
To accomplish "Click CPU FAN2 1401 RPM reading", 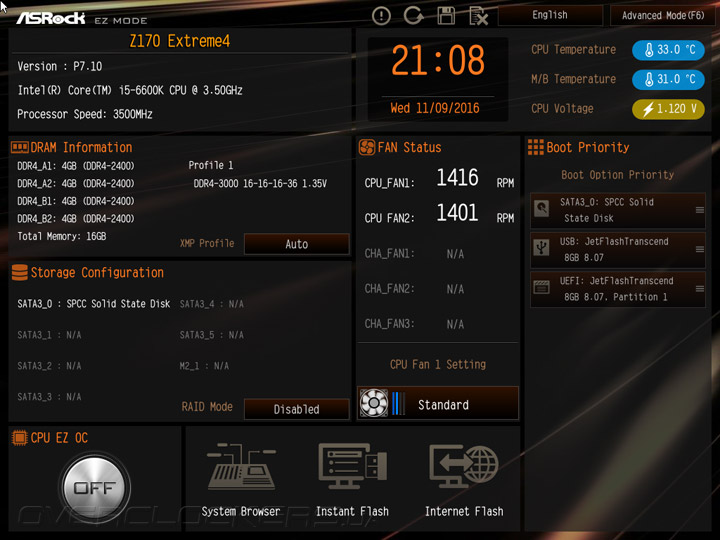I will tap(439, 214).
